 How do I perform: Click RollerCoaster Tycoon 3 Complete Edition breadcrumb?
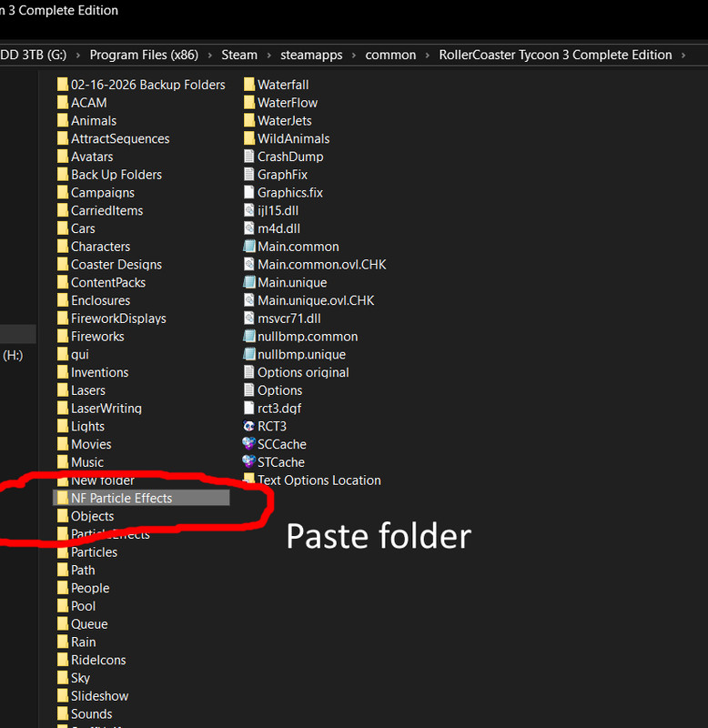coord(555,55)
